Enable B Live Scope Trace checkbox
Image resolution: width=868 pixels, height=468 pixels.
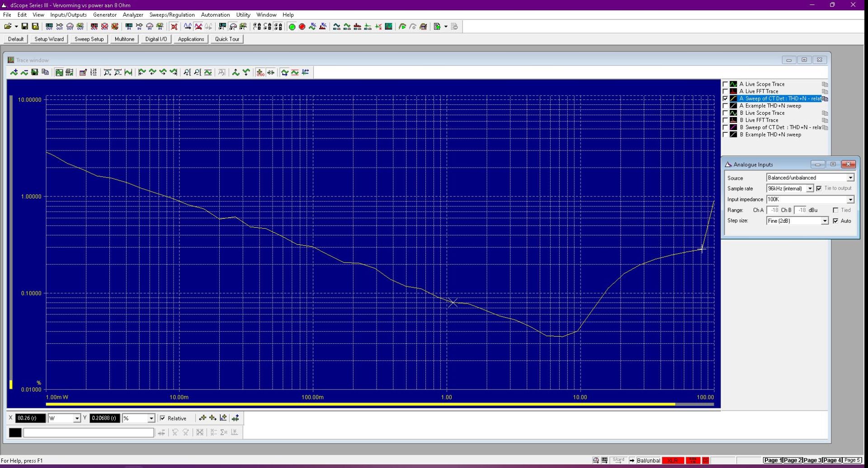726,113
